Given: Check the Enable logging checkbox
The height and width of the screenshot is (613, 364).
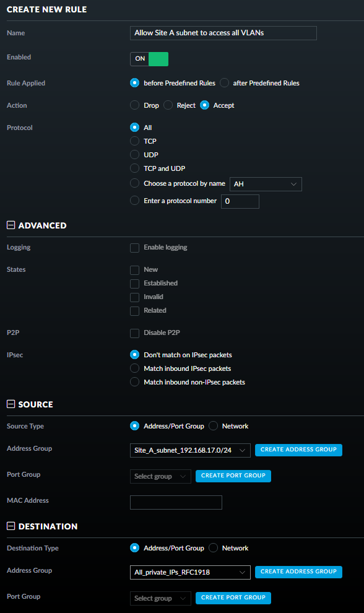Looking at the screenshot, I should point(134,248).
